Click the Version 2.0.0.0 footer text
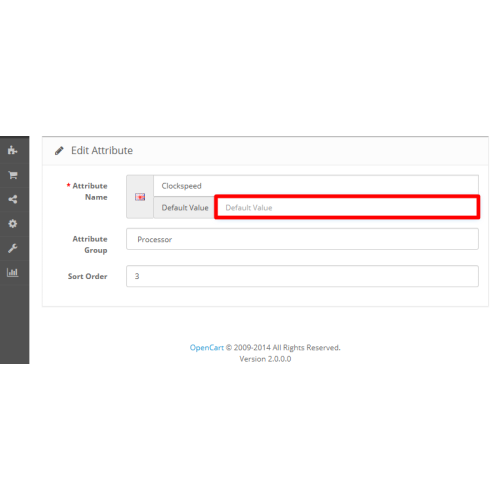The image size is (500, 500). [265, 359]
